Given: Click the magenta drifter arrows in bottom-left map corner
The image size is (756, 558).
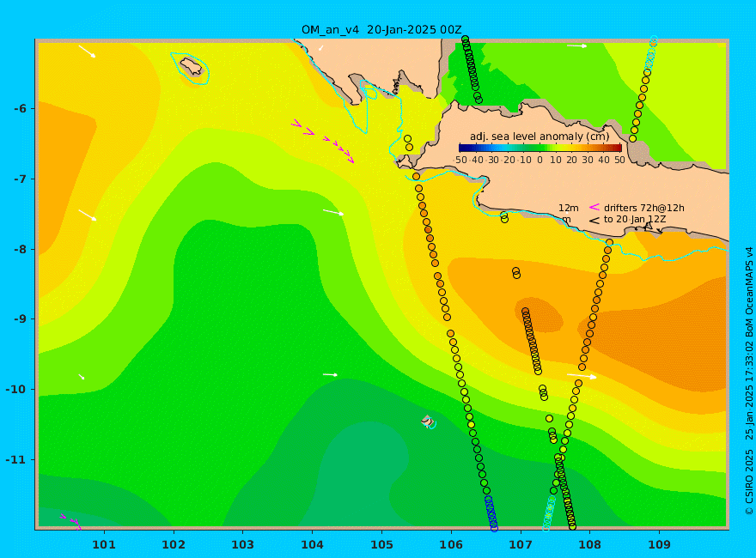Looking at the screenshot, I should tap(70, 522).
